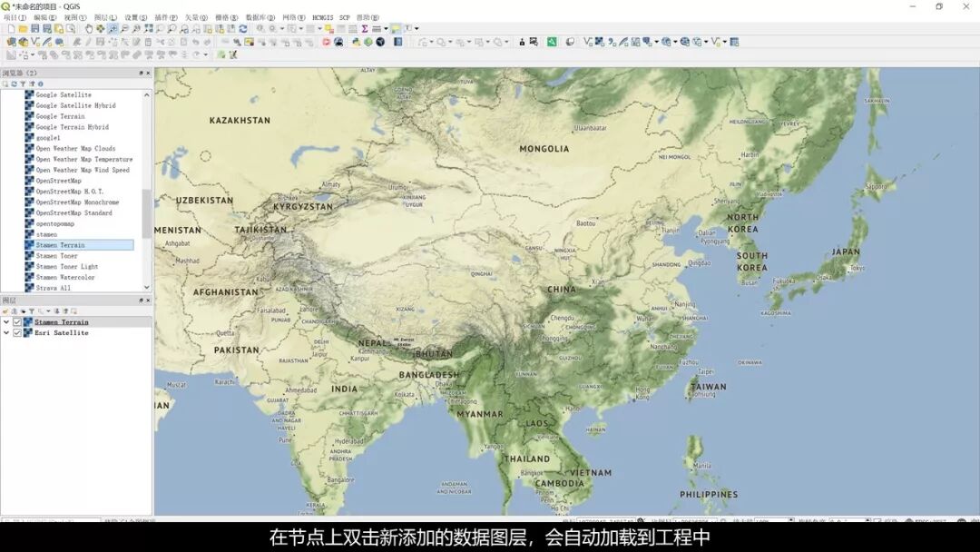Click the padlock icon in the toolbar
980x552 pixels.
pos(522,42)
